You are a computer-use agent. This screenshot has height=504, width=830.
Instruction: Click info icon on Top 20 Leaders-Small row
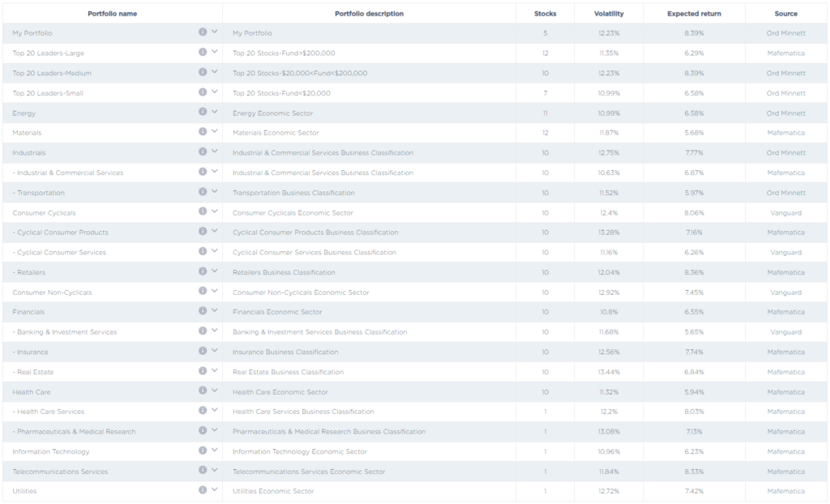pos(203,92)
